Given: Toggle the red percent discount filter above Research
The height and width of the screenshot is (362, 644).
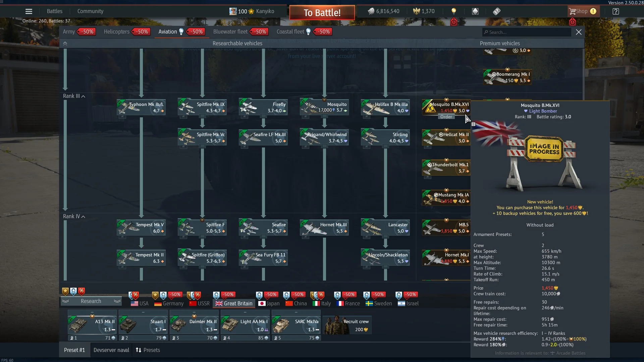Looking at the screenshot, I should click(82, 291).
